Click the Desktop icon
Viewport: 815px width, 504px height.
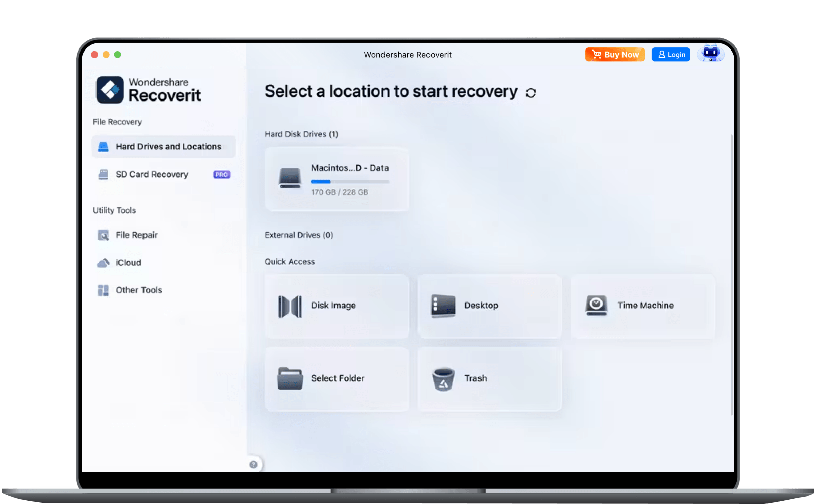click(443, 306)
